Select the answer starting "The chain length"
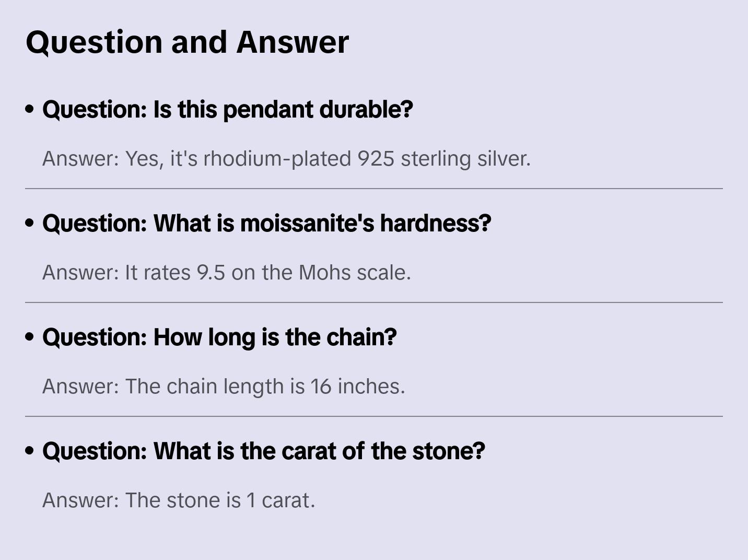Screen dimensions: 748x560 pos(224,386)
